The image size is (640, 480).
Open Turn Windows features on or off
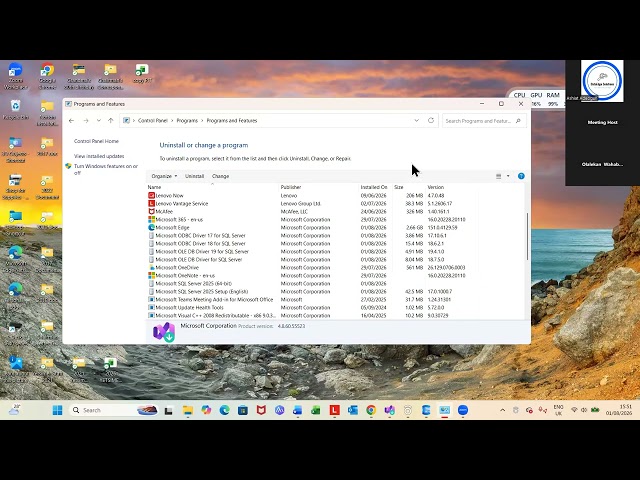pyautogui.click(x=106, y=169)
